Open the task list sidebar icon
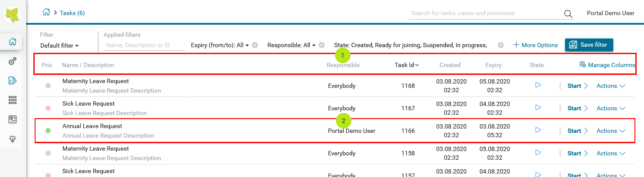 [x=13, y=80]
